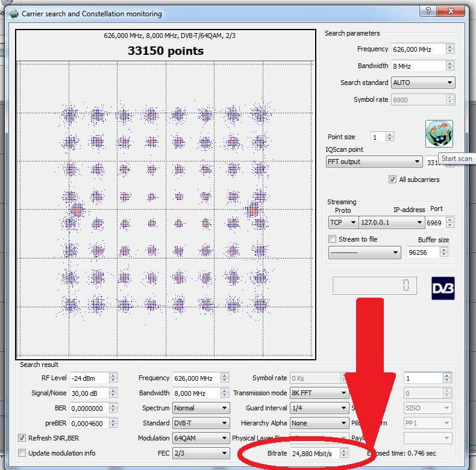This screenshot has width=476, height=470.
Task: Click result Bandwidth spinner arrows
Action: pyautogui.click(x=225, y=393)
